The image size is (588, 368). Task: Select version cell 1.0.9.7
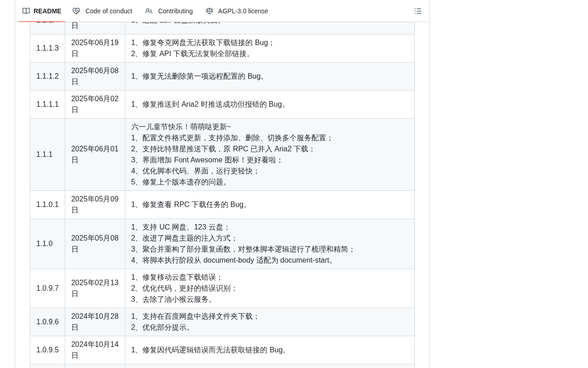tap(48, 288)
